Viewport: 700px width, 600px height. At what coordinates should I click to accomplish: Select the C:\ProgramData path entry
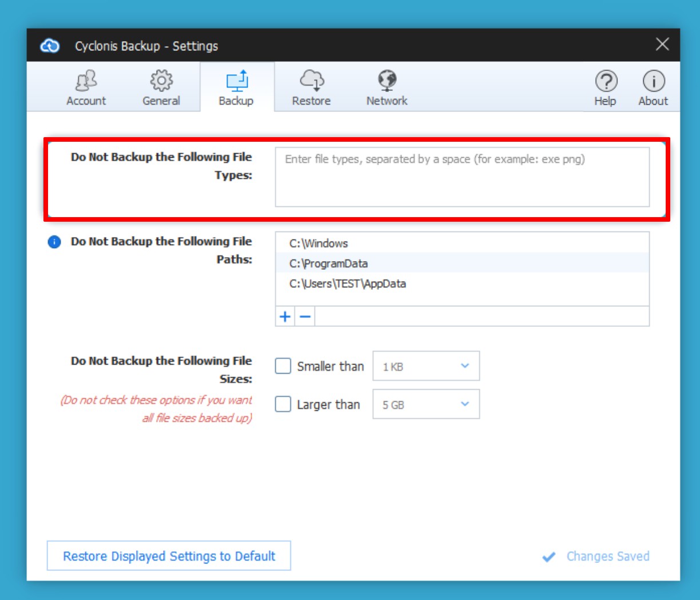coord(328,263)
